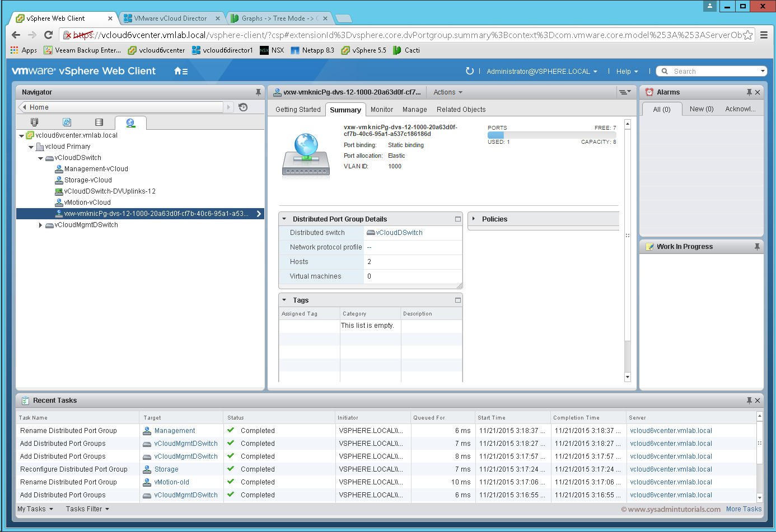Select Management-vCloud port group
Image resolution: width=776 pixels, height=532 pixels.
[96, 169]
